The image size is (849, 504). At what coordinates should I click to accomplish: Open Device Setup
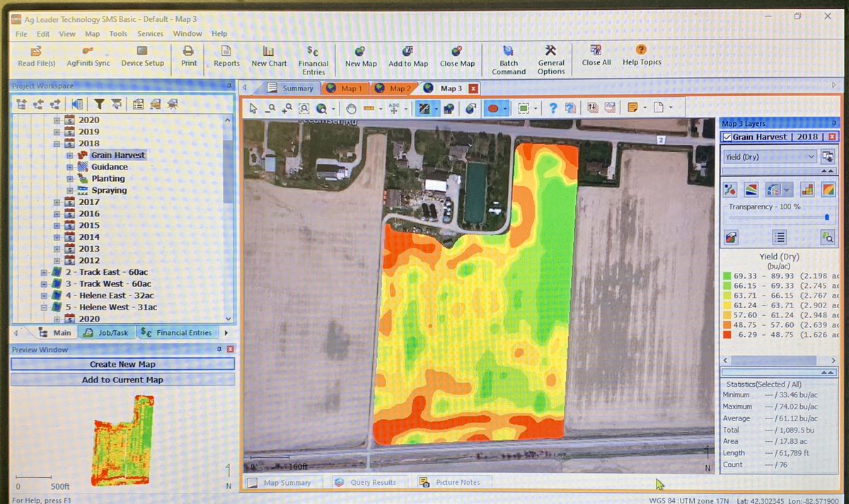point(143,57)
